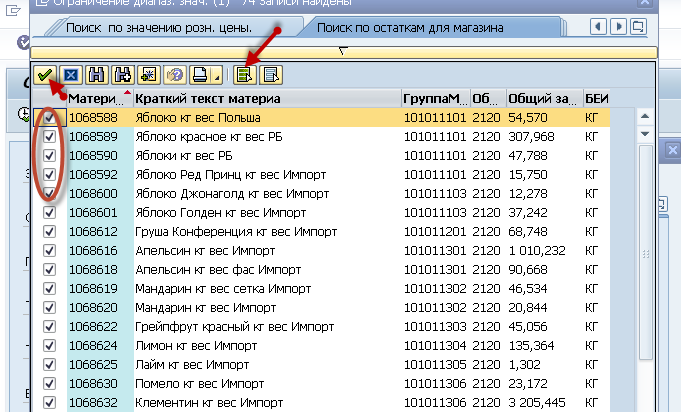Image resolution: width=681 pixels, height=412 pixels.
Task: Toggle the checkbox for Помело кг вес Импорт
Action: pyautogui.click(x=50, y=383)
